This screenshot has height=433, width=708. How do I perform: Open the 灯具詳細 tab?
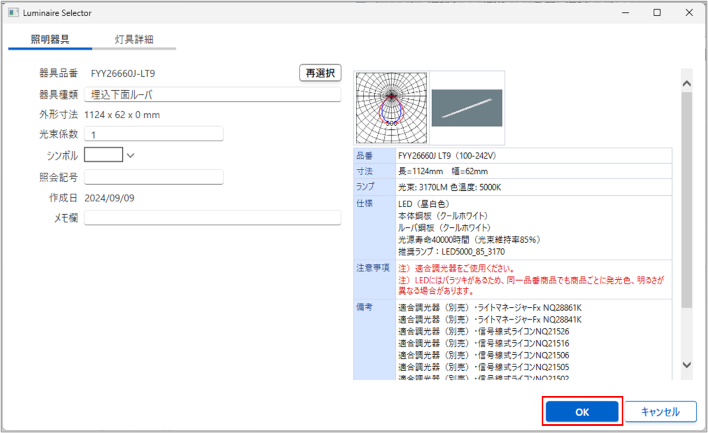click(x=134, y=39)
